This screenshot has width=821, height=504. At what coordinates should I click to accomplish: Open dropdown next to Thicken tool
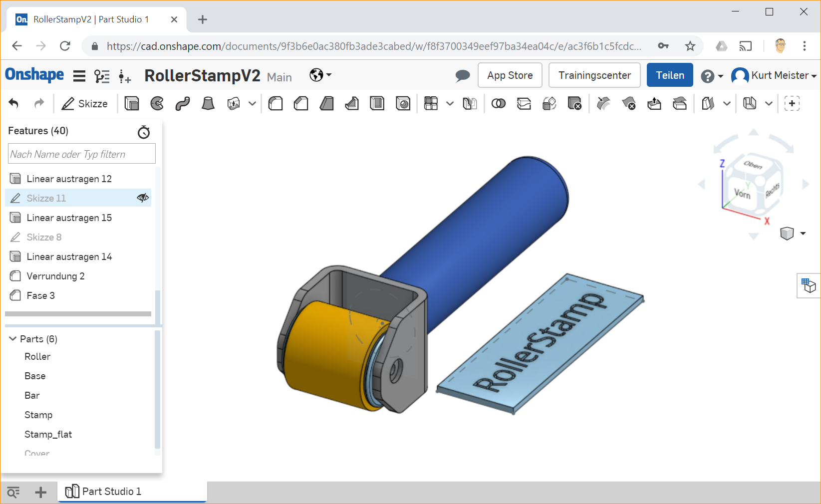[x=252, y=103]
